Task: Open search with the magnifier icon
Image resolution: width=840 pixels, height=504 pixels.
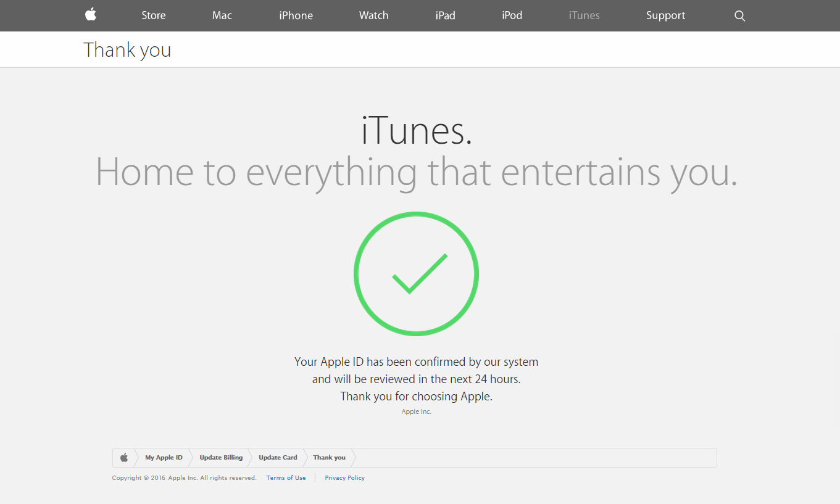Action: [x=740, y=16]
